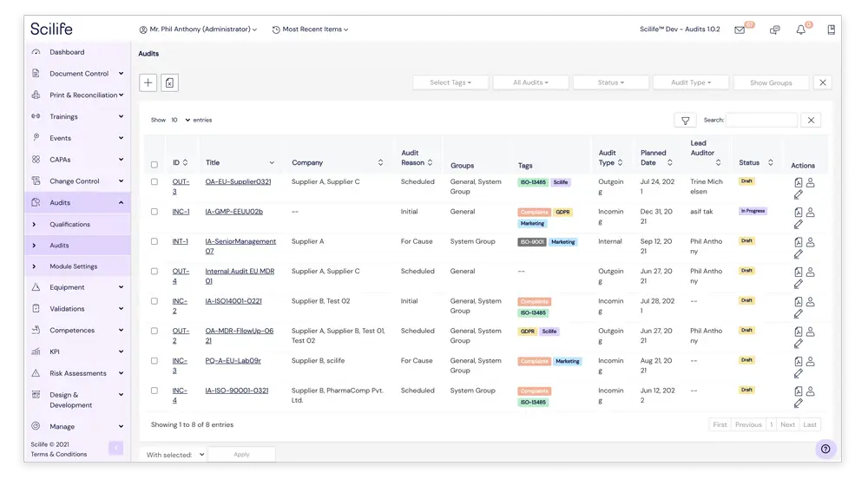Open Validations in the sidebar

[x=77, y=309]
